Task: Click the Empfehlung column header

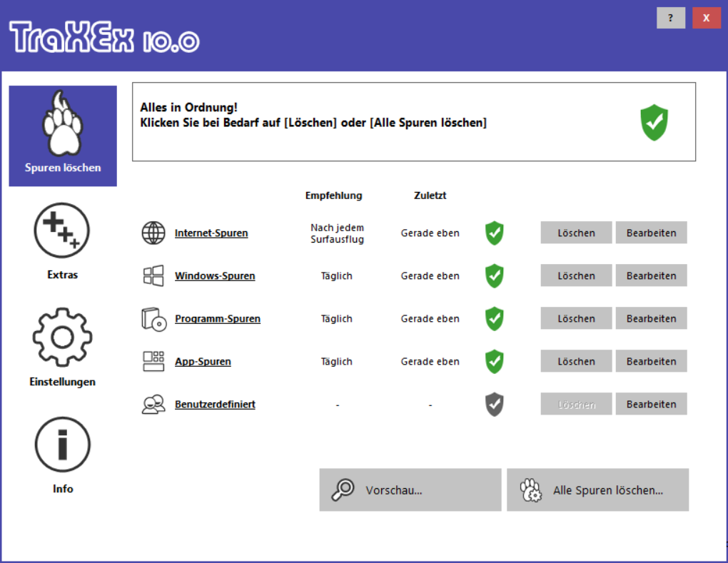Action: (334, 196)
